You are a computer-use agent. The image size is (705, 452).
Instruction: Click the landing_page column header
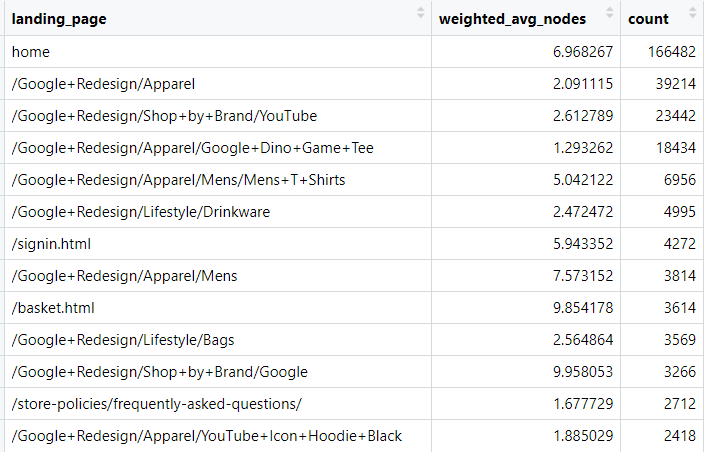59,19
